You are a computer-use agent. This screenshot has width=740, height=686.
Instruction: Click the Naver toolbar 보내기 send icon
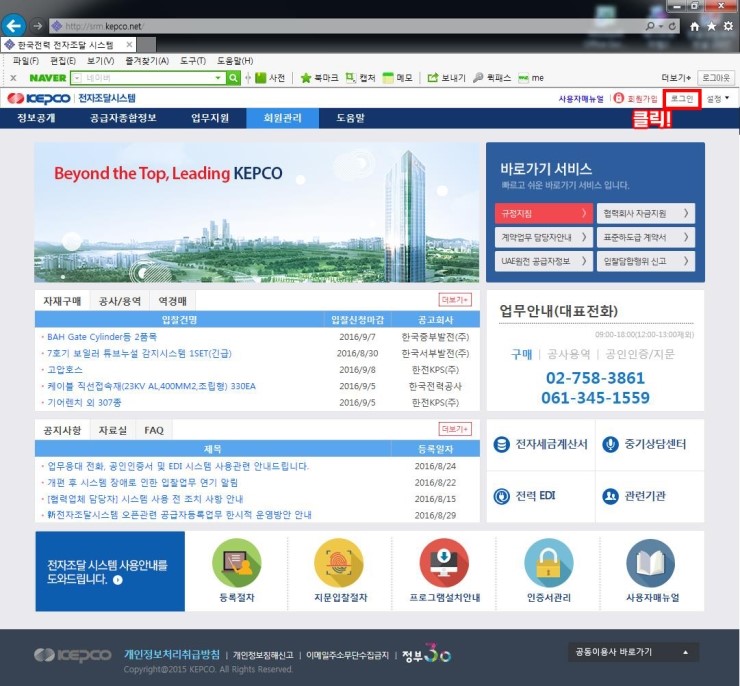[x=433, y=78]
